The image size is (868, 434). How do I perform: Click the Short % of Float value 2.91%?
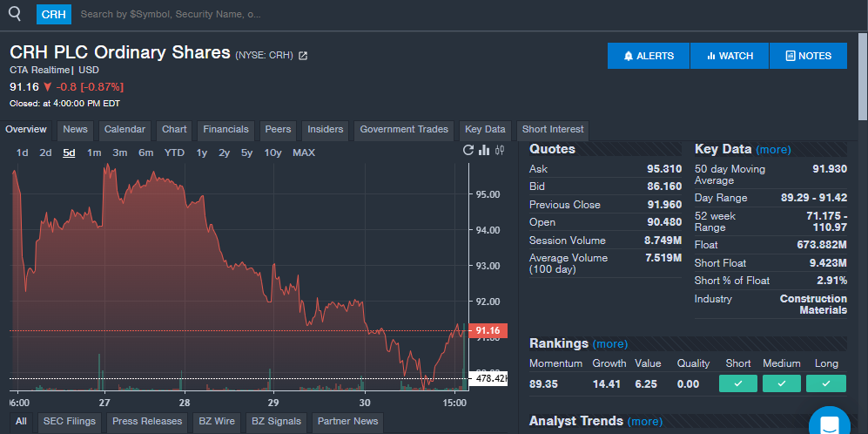831,281
